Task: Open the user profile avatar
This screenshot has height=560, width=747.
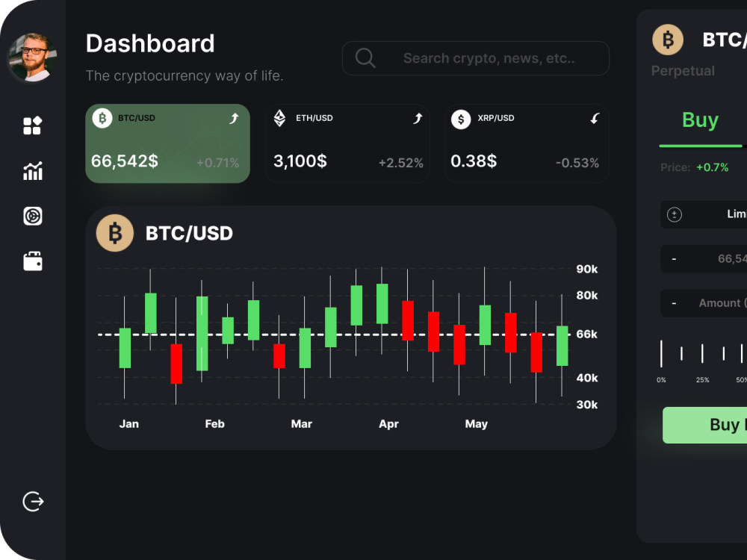Action: point(32,57)
